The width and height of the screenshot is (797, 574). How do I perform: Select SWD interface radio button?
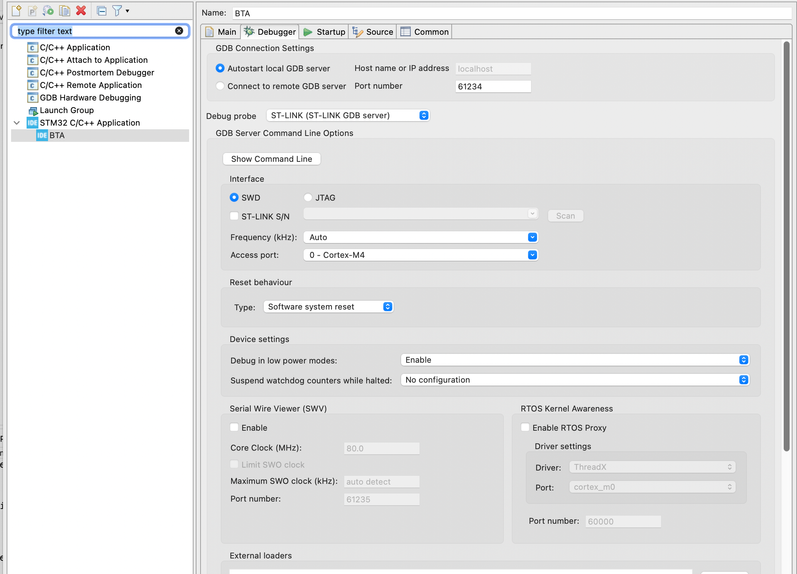point(234,197)
